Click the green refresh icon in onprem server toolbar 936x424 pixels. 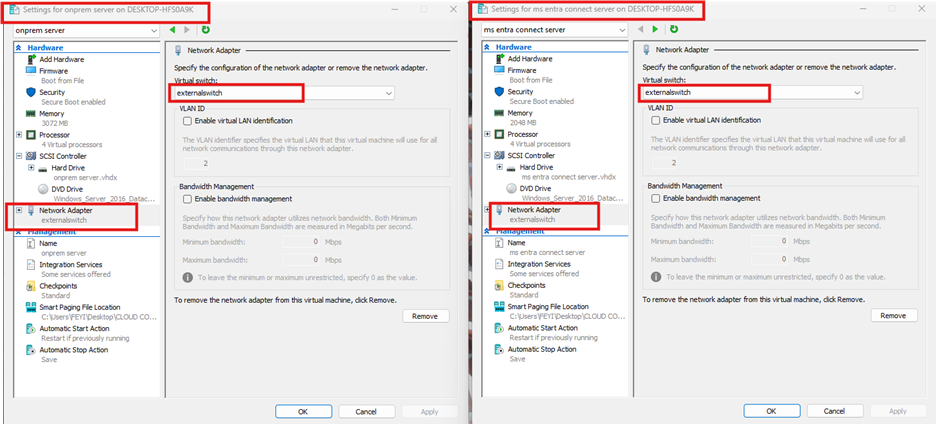click(x=205, y=30)
